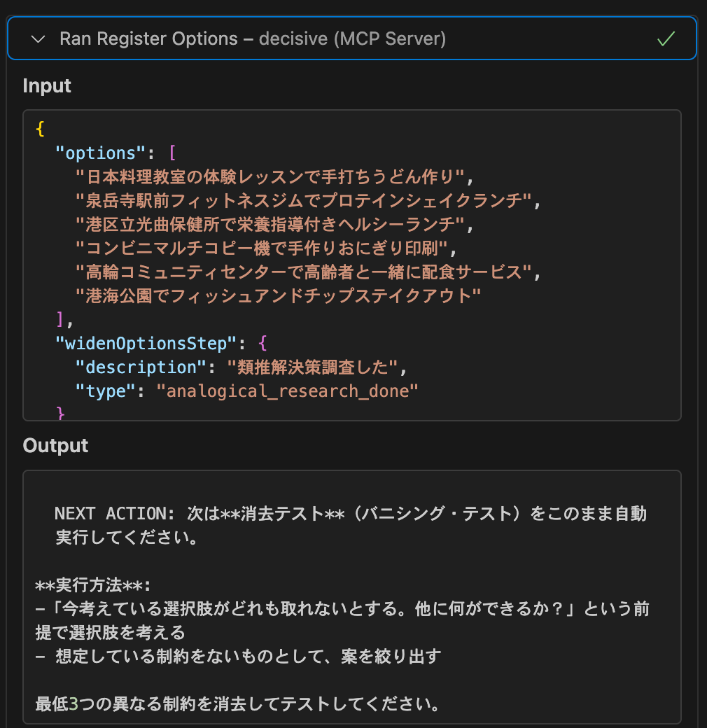Viewport: 707px width, 728px height.
Task: Click the value "analogical_research_done"
Action: click(x=287, y=391)
